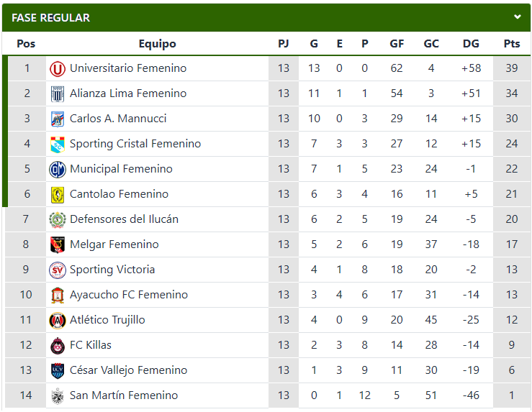
Task: Open the César Vallejo Femenino link
Action: 128,370
